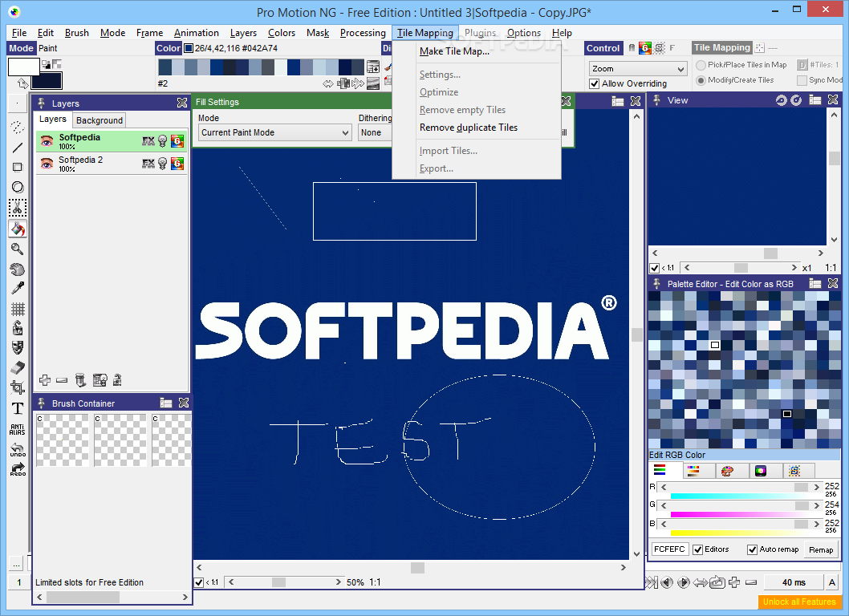Click the hex color field FCFEFC
Screen dimensions: 849x616
pos(669,549)
